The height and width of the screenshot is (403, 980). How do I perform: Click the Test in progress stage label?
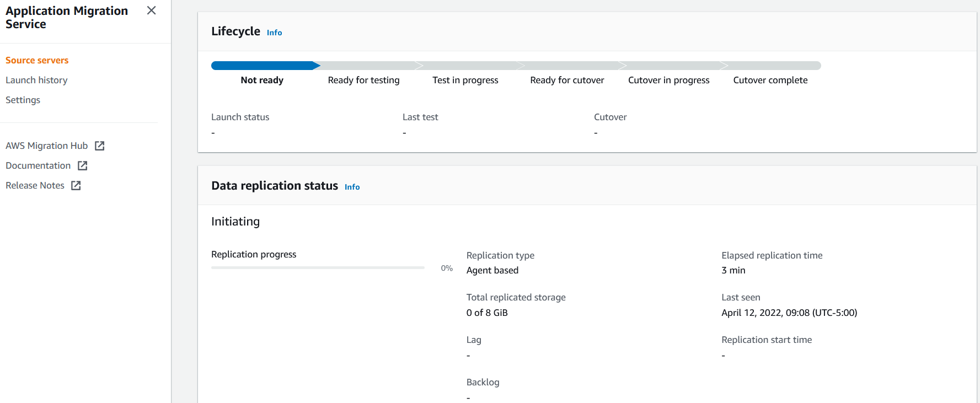[465, 80]
